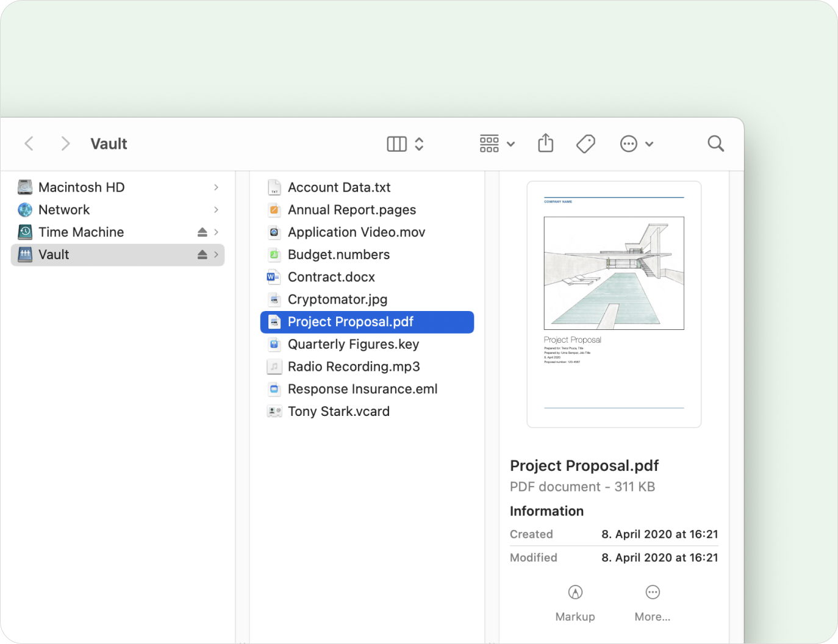Open the Share toolbar button
This screenshot has height=644, width=838.
click(546, 144)
